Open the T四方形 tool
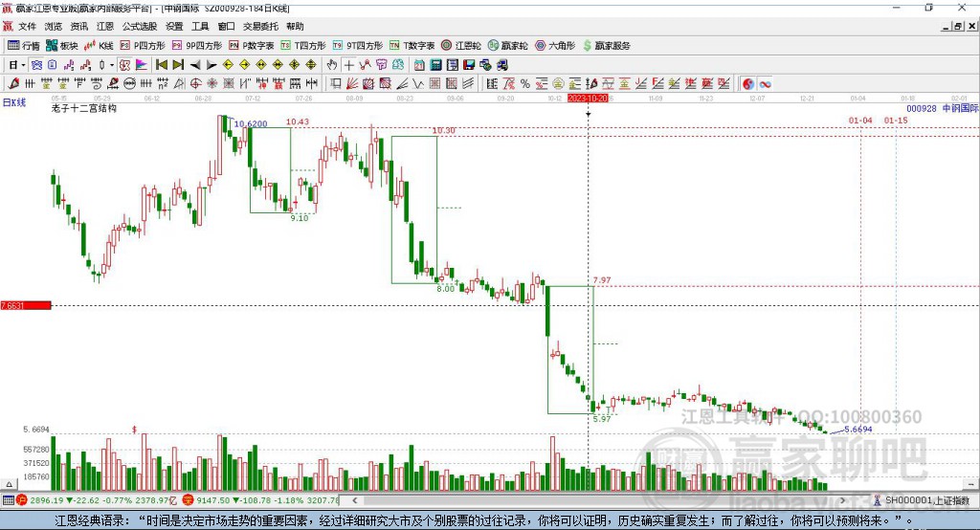980x530 pixels. [x=303, y=46]
